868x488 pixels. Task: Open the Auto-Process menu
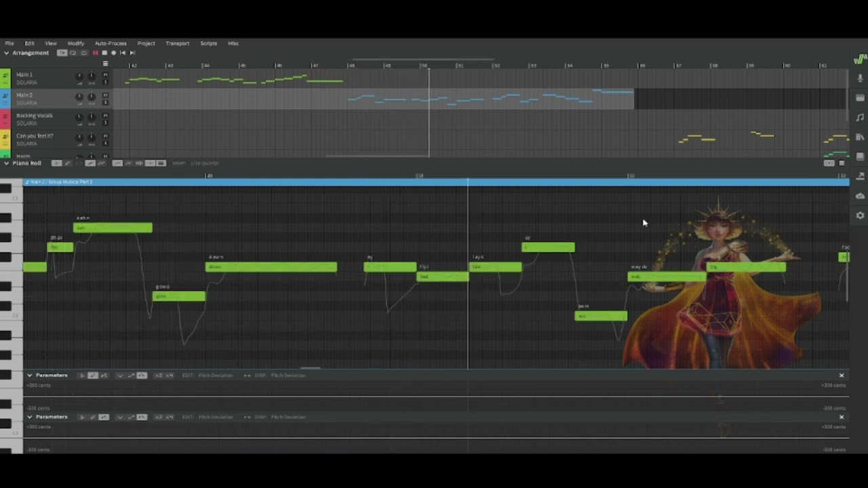pyautogui.click(x=111, y=43)
